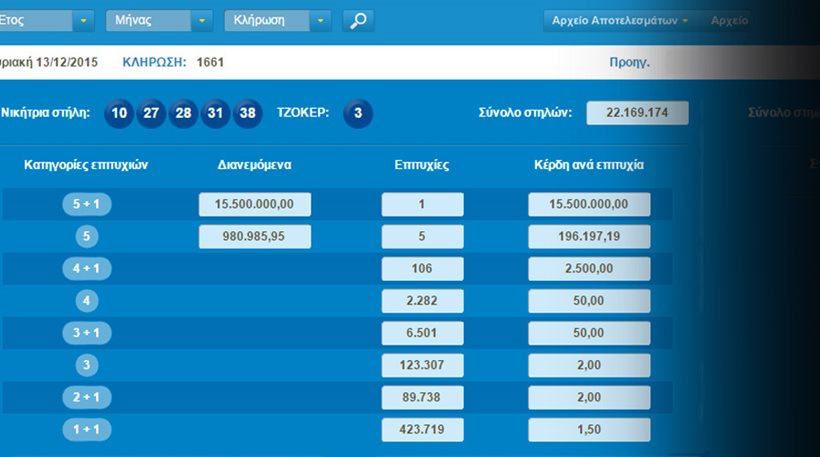Click winning number ball 38
The height and width of the screenshot is (457, 820).
click(x=248, y=113)
